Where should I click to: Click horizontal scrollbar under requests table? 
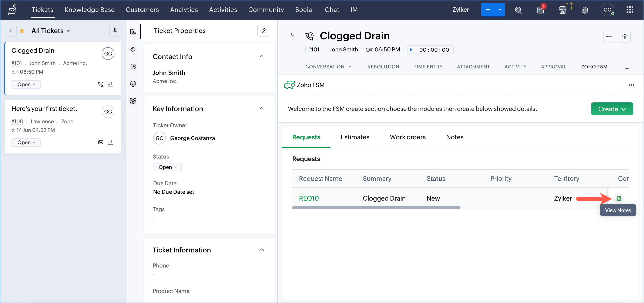tap(376, 208)
